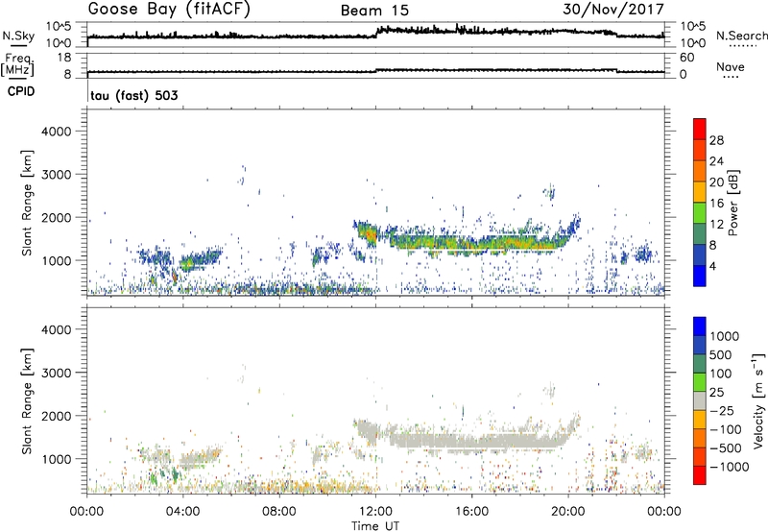Select the "Beam 15" heading
Viewport: 768px width, 532px height.
(x=374, y=11)
